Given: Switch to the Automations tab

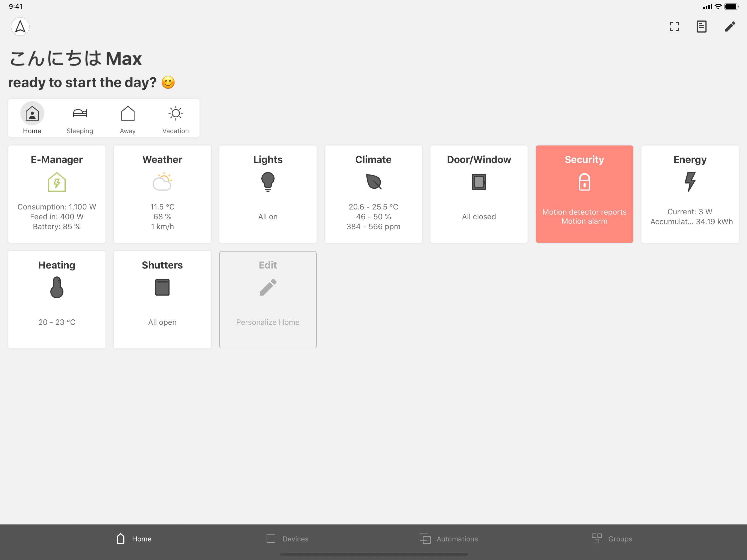Looking at the screenshot, I should tap(449, 539).
